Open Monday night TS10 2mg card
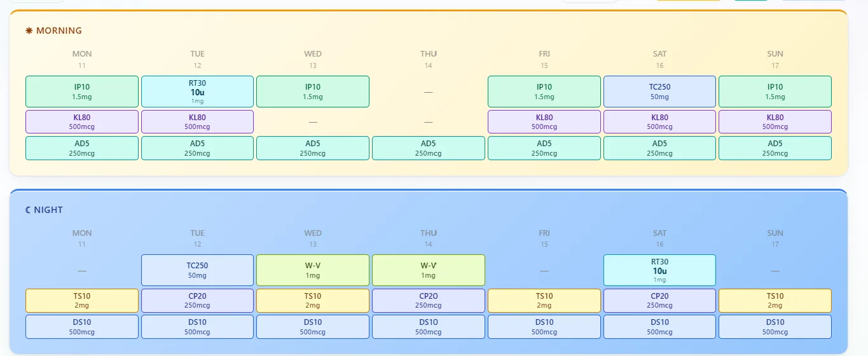This screenshot has height=356, width=868. [82, 301]
